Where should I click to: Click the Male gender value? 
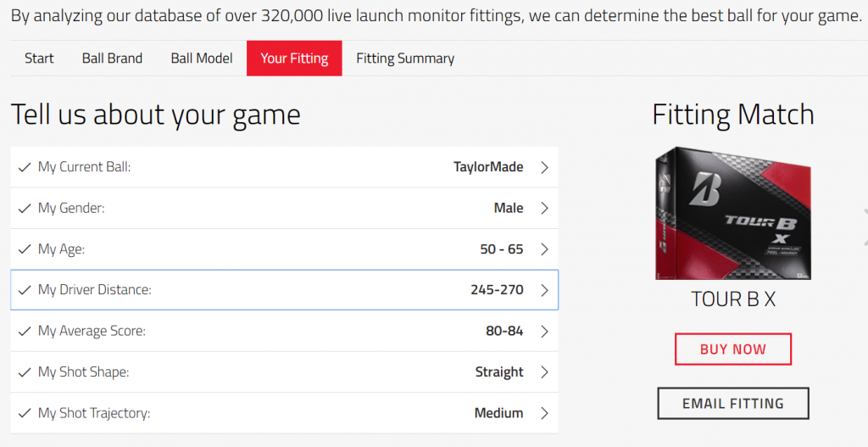pos(509,208)
